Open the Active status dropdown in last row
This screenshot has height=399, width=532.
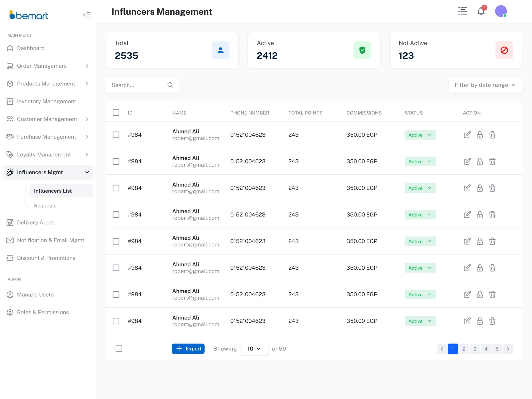(x=420, y=321)
